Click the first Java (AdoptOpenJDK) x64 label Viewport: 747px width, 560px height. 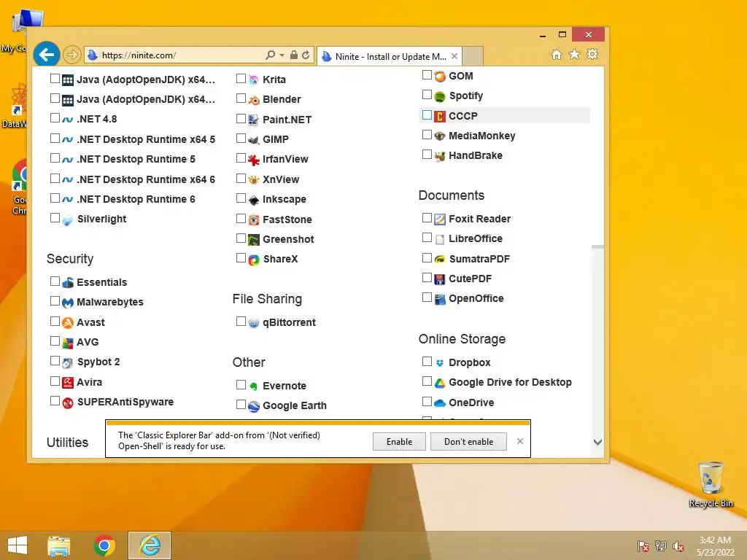click(146, 79)
